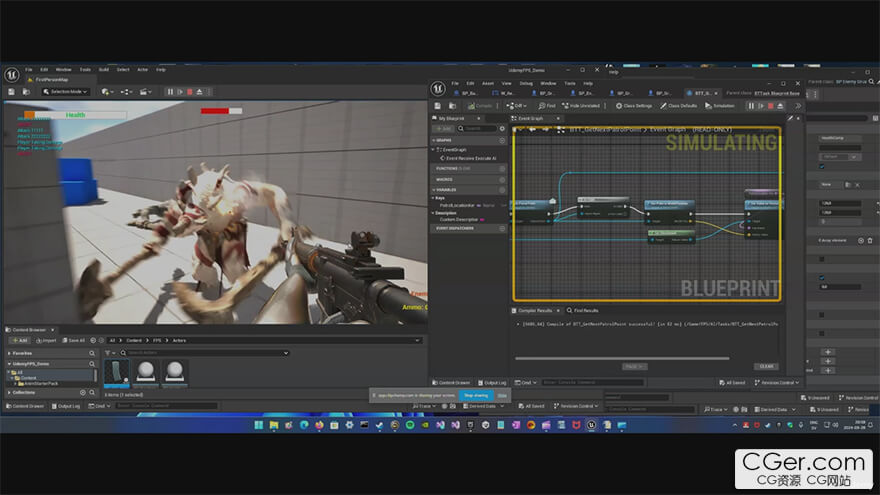
Task: Select the middle sphere asset thumbnail
Action: pyautogui.click(x=146, y=373)
